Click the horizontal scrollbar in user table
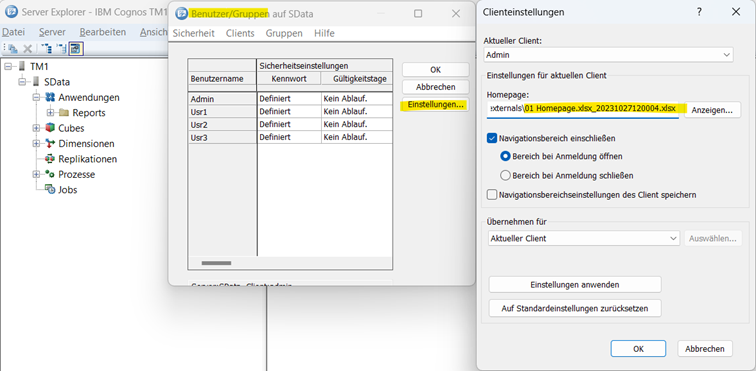 pos(216,263)
